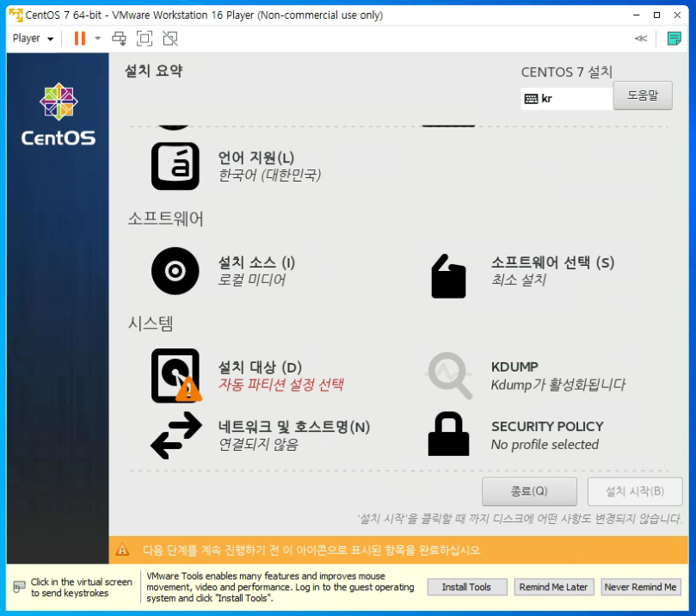Close the VMware Player window

coord(677,15)
